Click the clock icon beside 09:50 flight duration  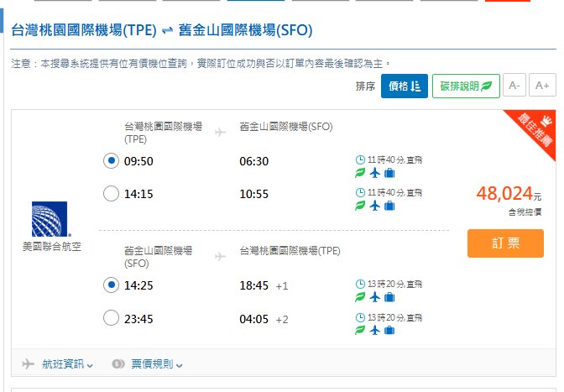click(x=360, y=159)
